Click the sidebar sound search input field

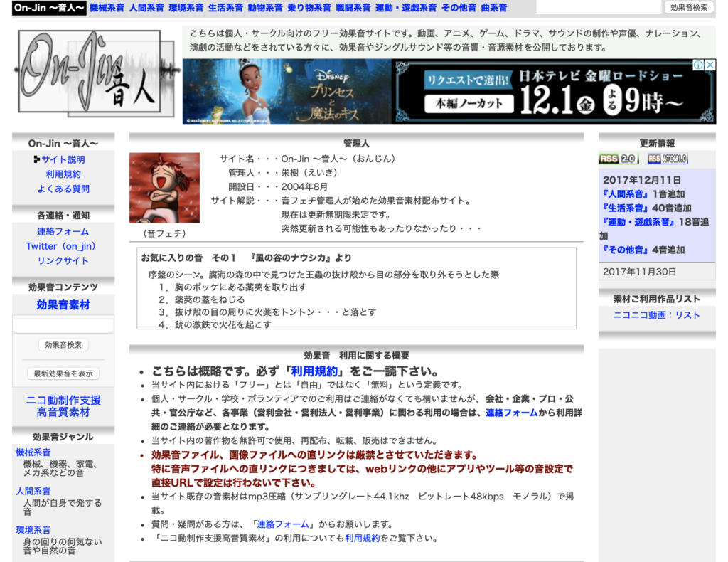point(63,326)
